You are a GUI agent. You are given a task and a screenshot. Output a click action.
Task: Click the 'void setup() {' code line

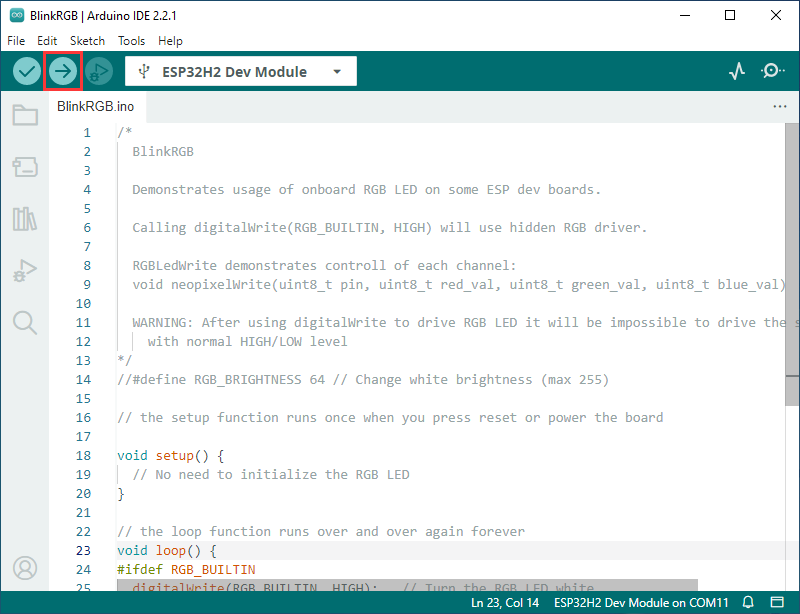pyautogui.click(x=170, y=456)
